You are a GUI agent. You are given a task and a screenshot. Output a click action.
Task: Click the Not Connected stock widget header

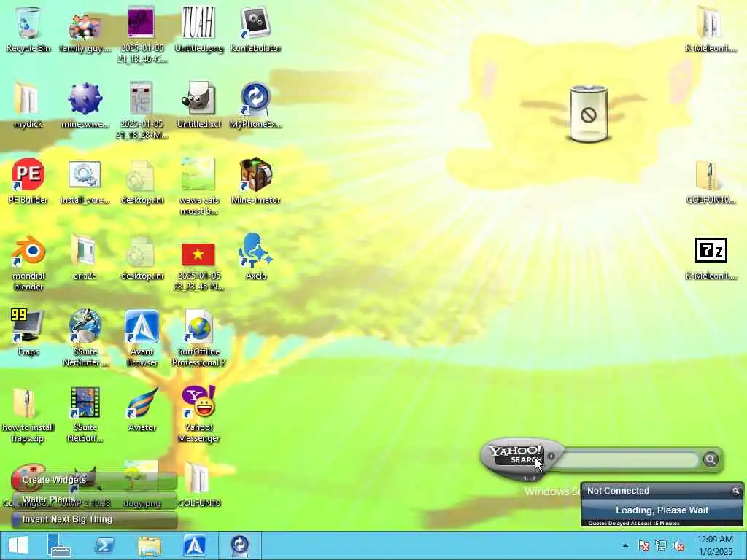pos(662,491)
